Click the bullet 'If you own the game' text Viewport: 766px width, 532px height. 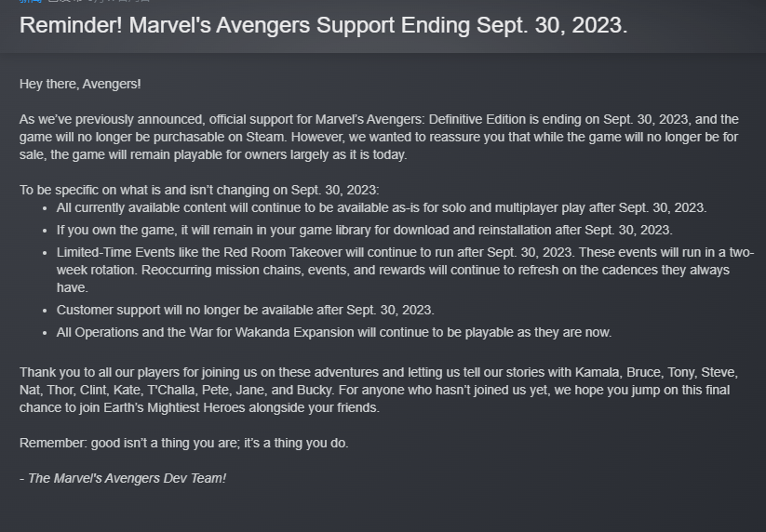pyautogui.click(x=365, y=230)
